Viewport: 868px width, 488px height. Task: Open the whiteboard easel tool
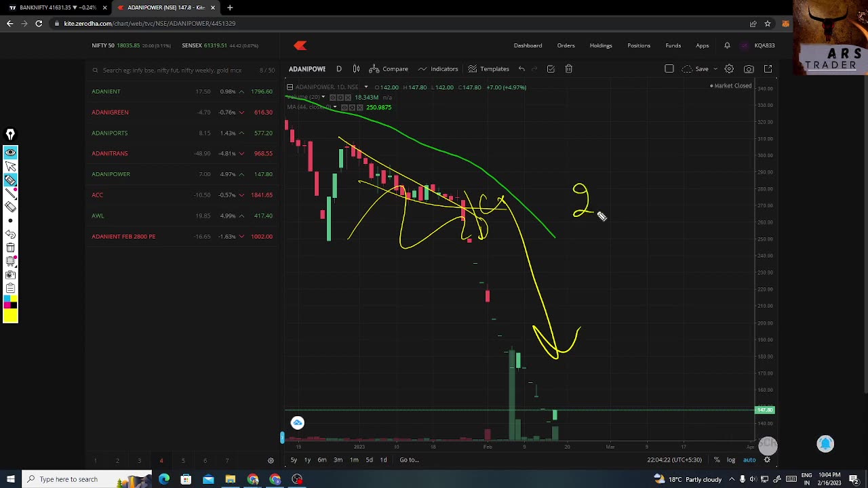tap(10, 262)
